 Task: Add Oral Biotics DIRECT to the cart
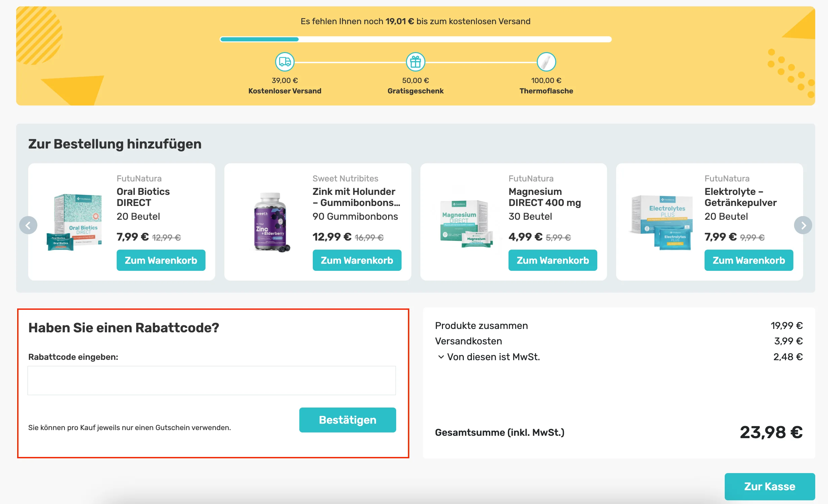coord(161,260)
